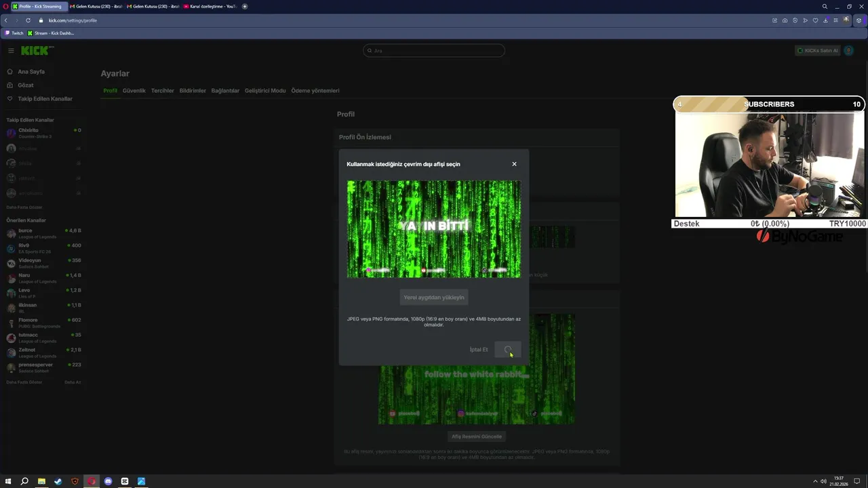The image size is (868, 488).
Task: Click the 'İptal Et' cancel button
Action: [x=479, y=350]
